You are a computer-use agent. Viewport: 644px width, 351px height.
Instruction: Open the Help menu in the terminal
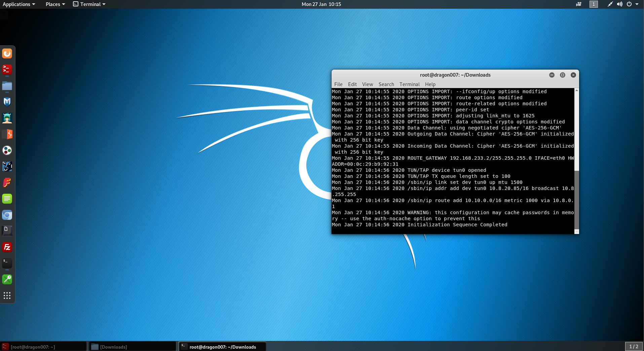[x=430, y=84]
